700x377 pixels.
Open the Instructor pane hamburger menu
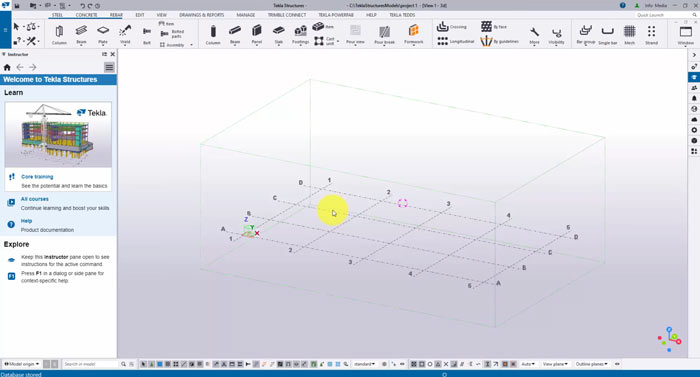pos(109,67)
